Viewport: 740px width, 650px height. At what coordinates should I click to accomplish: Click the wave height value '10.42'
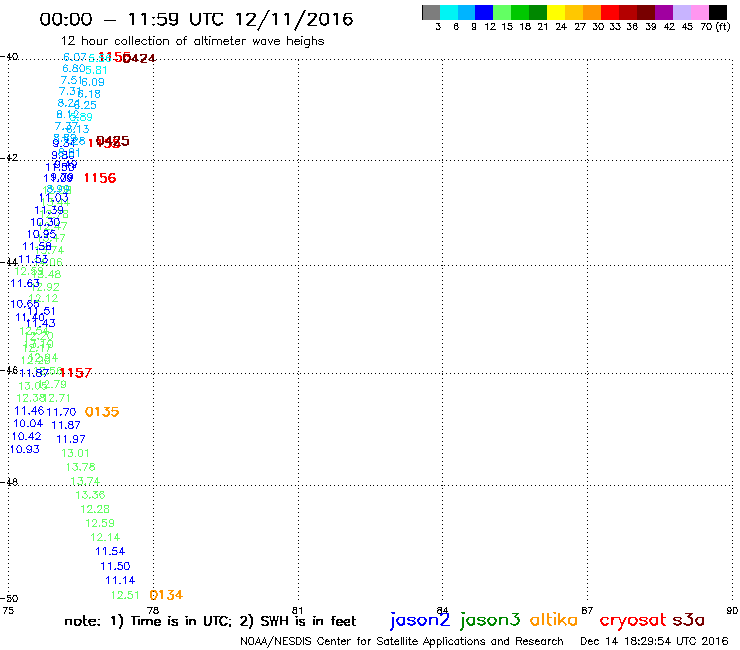point(26,436)
